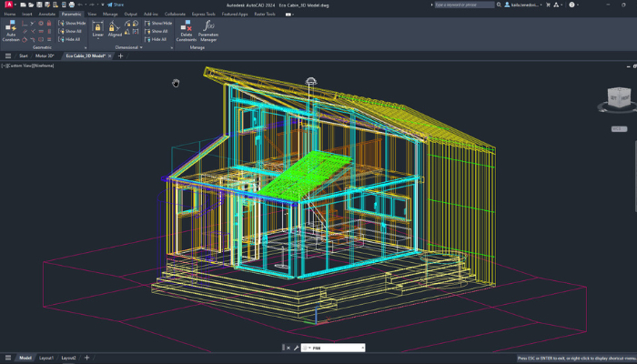Screen dimensions: 637x364
Task: Open the Parameters Manager
Action: [x=208, y=31]
